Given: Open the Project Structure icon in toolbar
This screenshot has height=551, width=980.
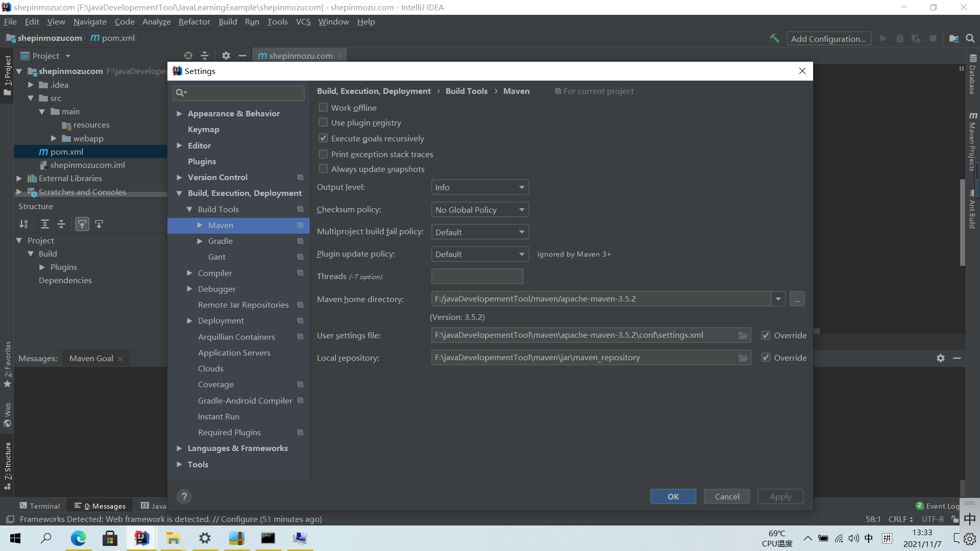Looking at the screenshot, I should (x=953, y=38).
